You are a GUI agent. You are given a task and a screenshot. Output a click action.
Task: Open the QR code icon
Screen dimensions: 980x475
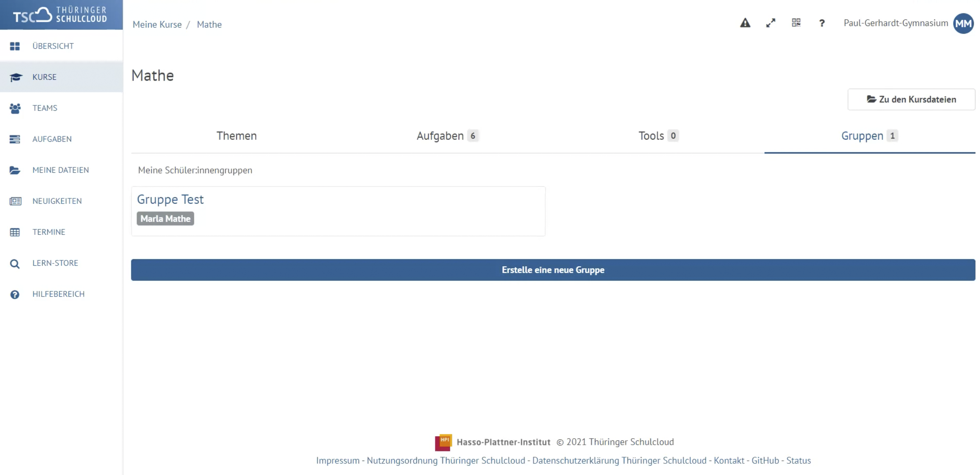pos(796,23)
